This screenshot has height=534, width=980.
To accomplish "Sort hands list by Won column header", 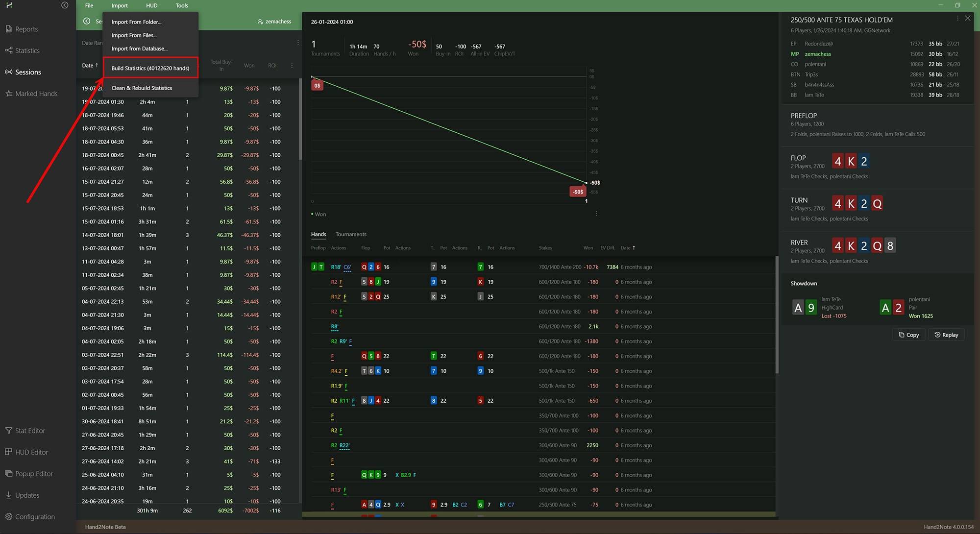I will [588, 248].
